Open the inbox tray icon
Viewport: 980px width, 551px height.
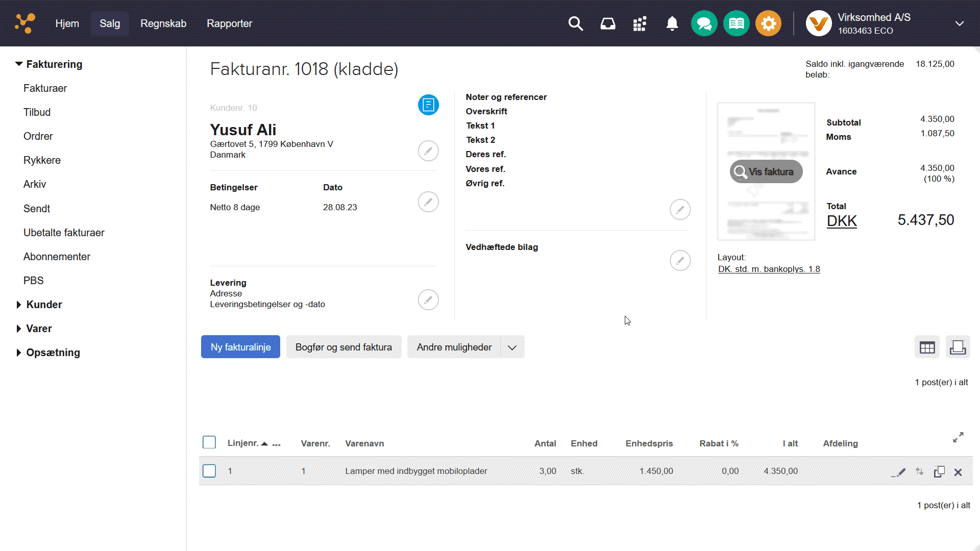pyautogui.click(x=607, y=23)
